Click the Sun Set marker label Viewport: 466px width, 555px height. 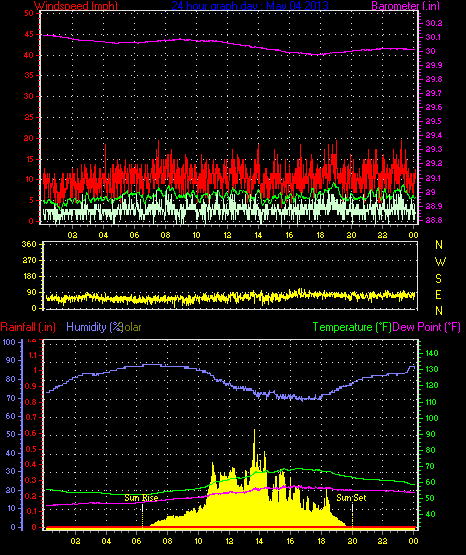pos(351,498)
